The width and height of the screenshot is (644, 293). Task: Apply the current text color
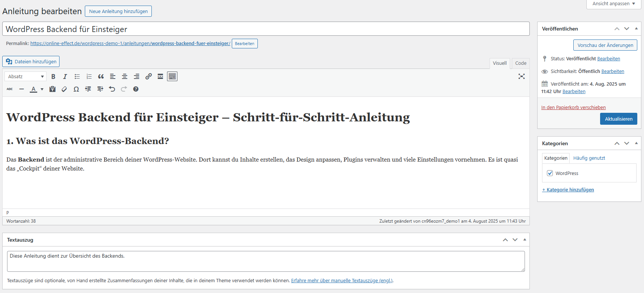(x=33, y=89)
